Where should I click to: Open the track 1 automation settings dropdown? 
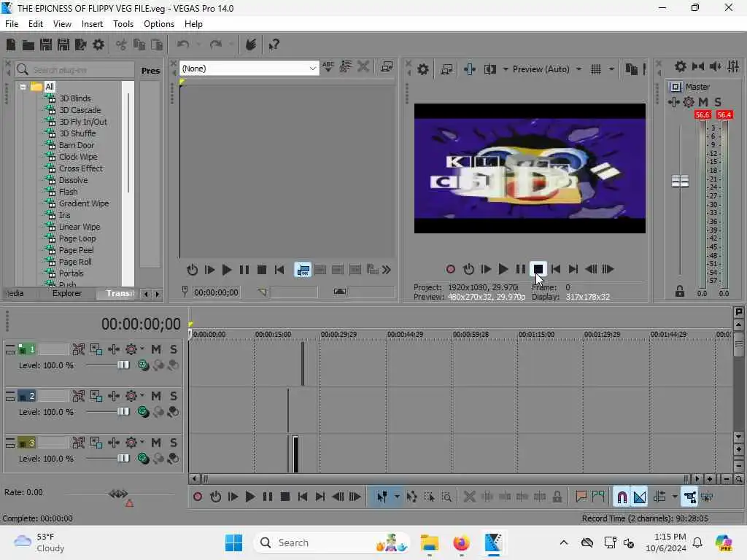pyautogui.click(x=142, y=349)
